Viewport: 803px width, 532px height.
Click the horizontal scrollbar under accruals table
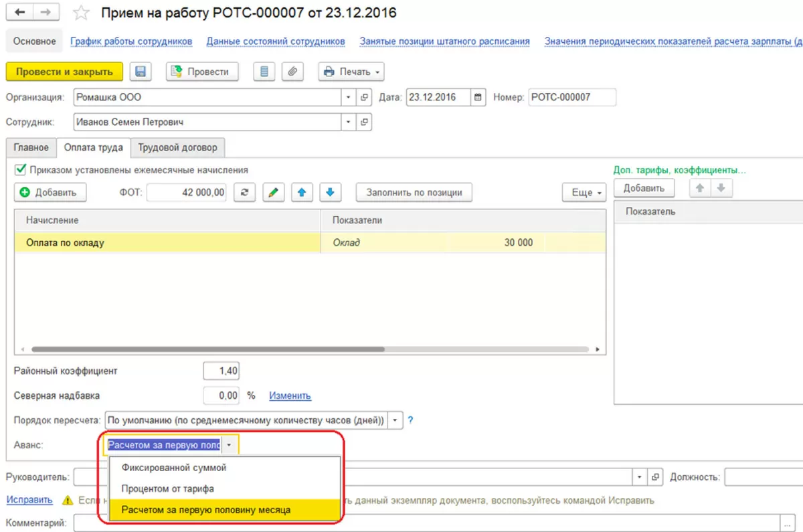pyautogui.click(x=208, y=349)
